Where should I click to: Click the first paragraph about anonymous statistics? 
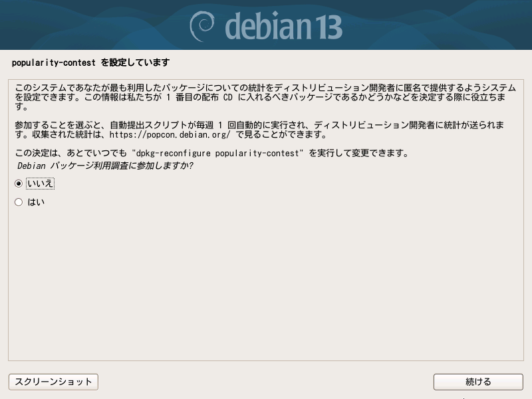tap(265, 97)
